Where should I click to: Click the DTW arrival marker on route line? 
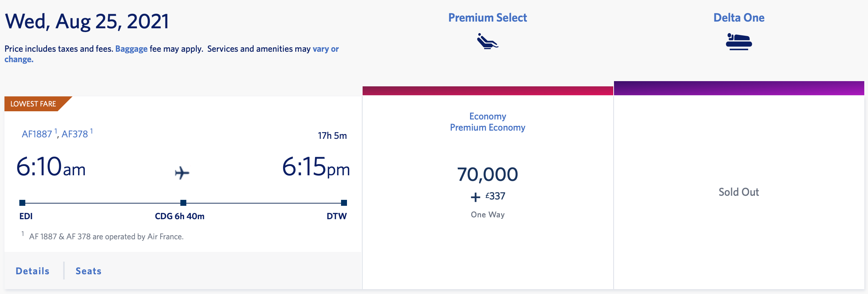(x=344, y=203)
